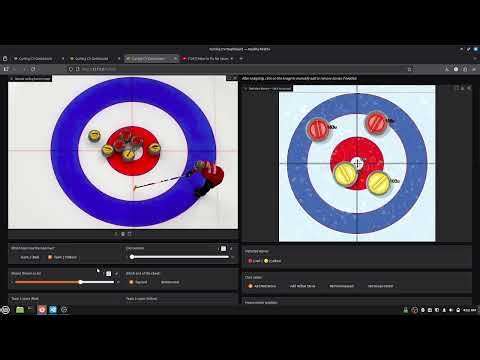Bookmark this page with the star icon
Screen dimensions: 480x360
(409, 69)
